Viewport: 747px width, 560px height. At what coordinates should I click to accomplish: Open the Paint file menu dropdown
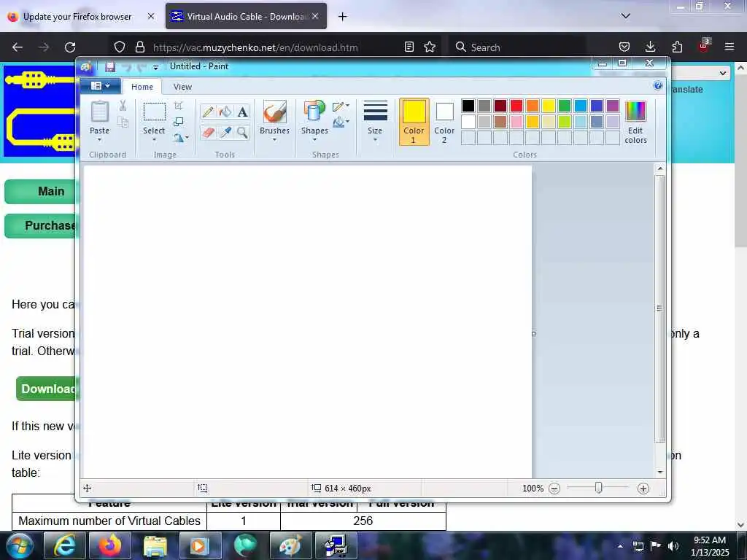(100, 86)
